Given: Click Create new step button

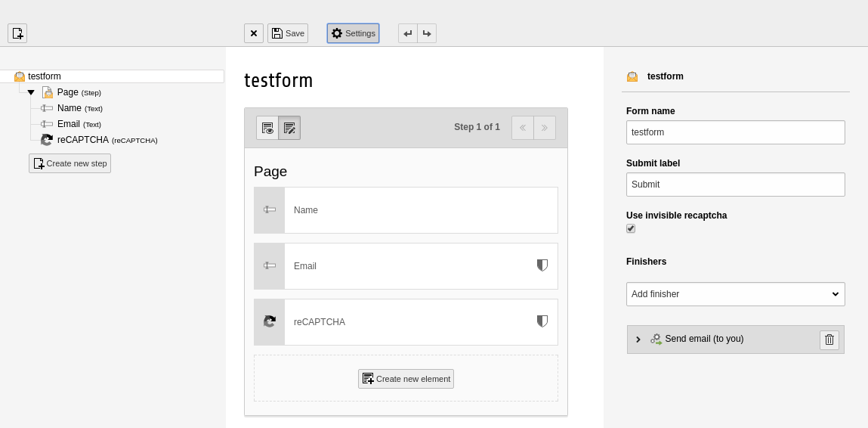Looking at the screenshot, I should click(x=70, y=163).
